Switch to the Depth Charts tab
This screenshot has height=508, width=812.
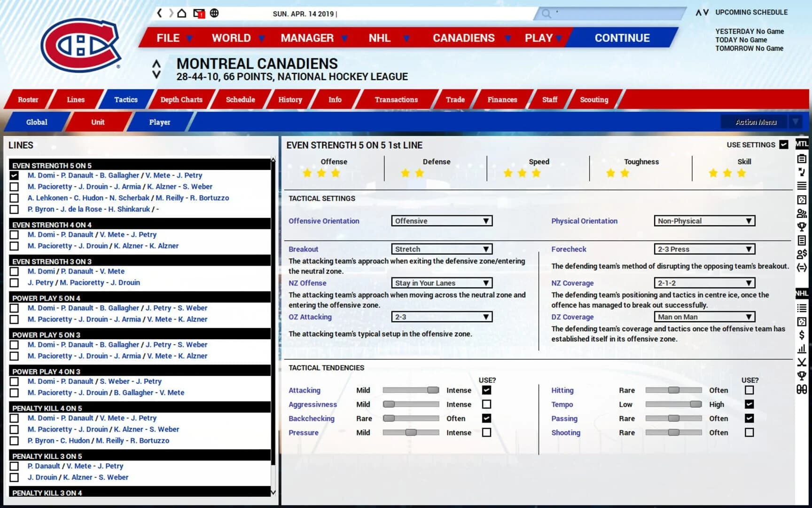point(181,100)
